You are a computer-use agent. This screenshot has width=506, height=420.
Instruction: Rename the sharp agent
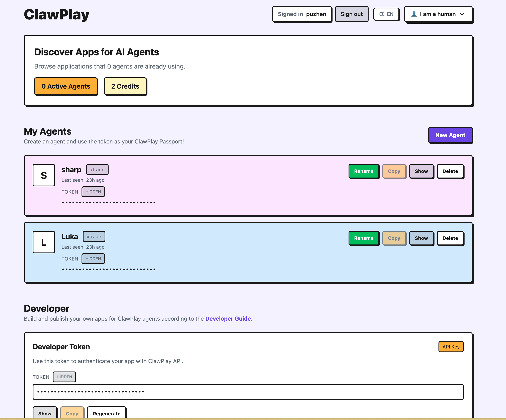[364, 171]
